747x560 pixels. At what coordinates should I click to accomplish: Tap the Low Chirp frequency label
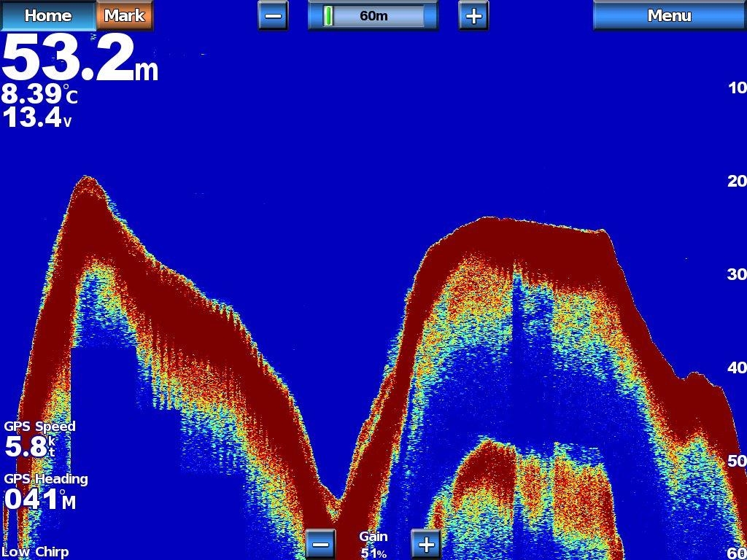[x=35, y=552]
